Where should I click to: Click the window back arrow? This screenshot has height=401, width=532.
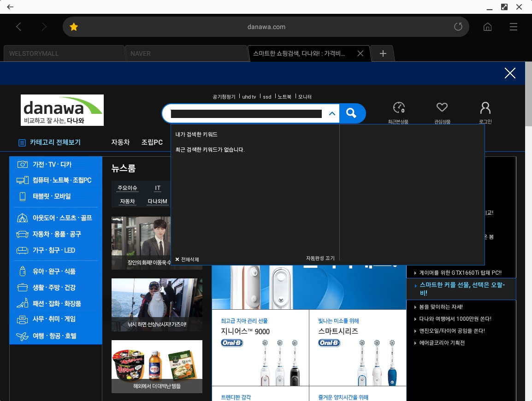pyautogui.click(x=10, y=7)
